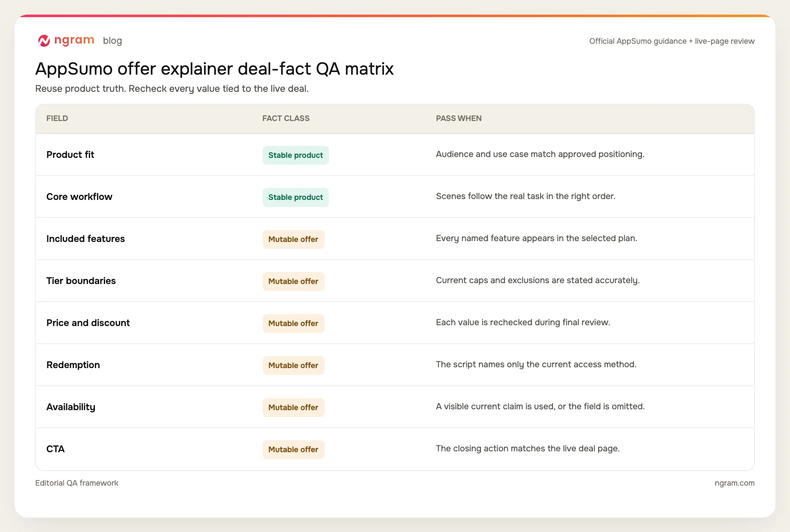Click the Editorial QA framework footer text
Viewport: 790px width, 532px height.
77,483
